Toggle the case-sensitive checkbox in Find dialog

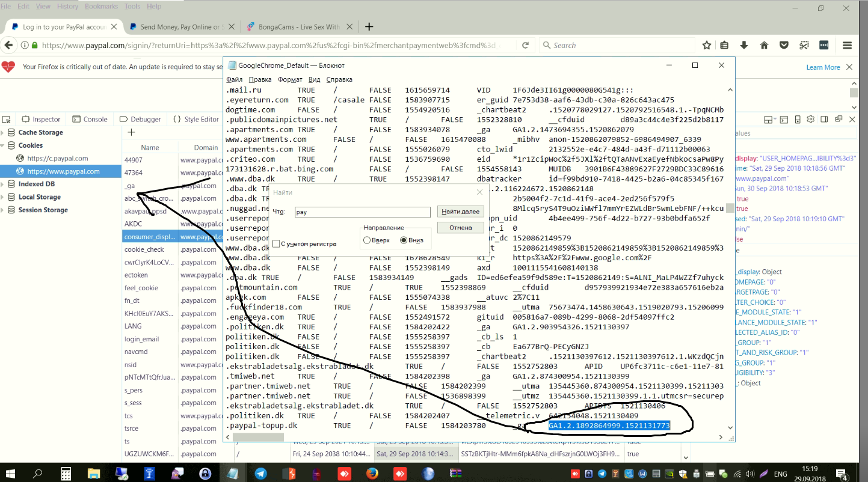pos(276,244)
